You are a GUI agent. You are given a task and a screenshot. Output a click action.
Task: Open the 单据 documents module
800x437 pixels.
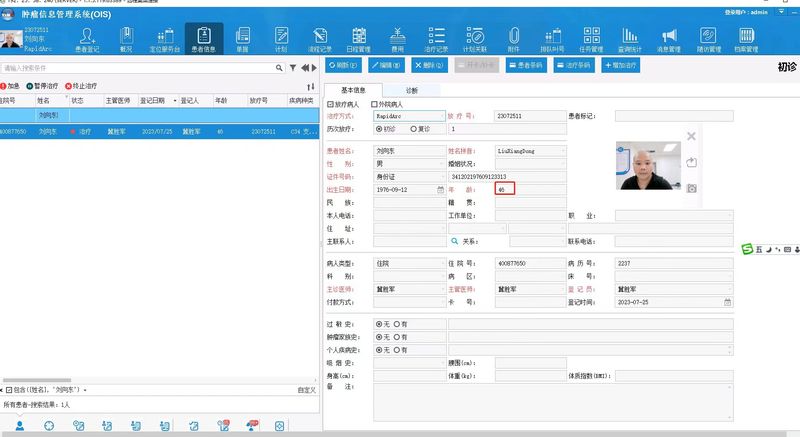click(242, 40)
